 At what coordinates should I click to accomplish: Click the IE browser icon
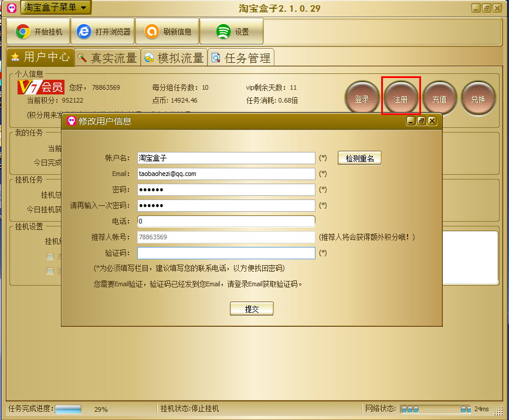(84, 32)
